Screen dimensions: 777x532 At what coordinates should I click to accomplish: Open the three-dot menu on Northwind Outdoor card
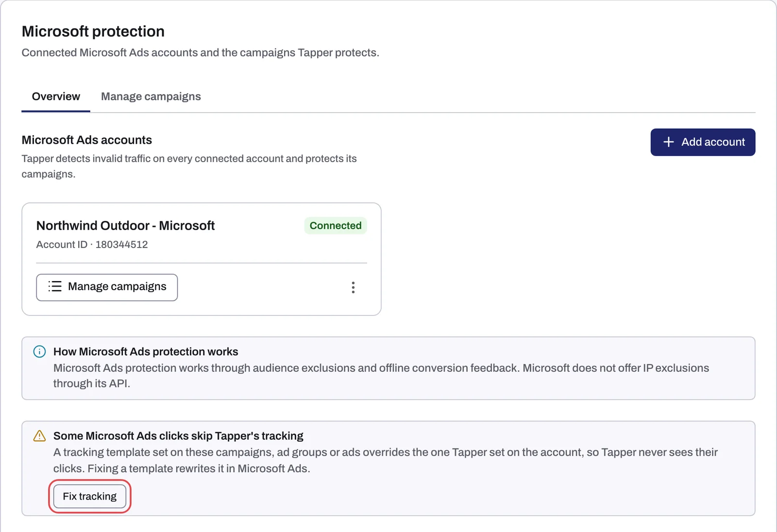point(353,287)
